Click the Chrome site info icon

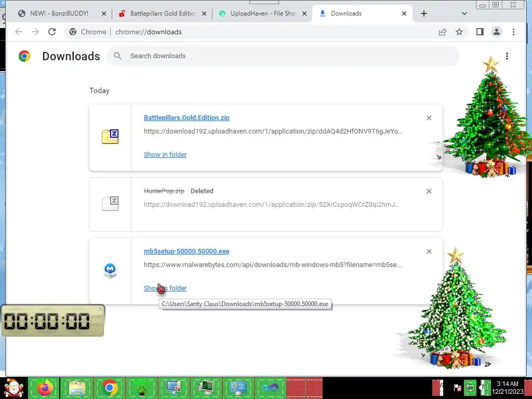[x=73, y=32]
